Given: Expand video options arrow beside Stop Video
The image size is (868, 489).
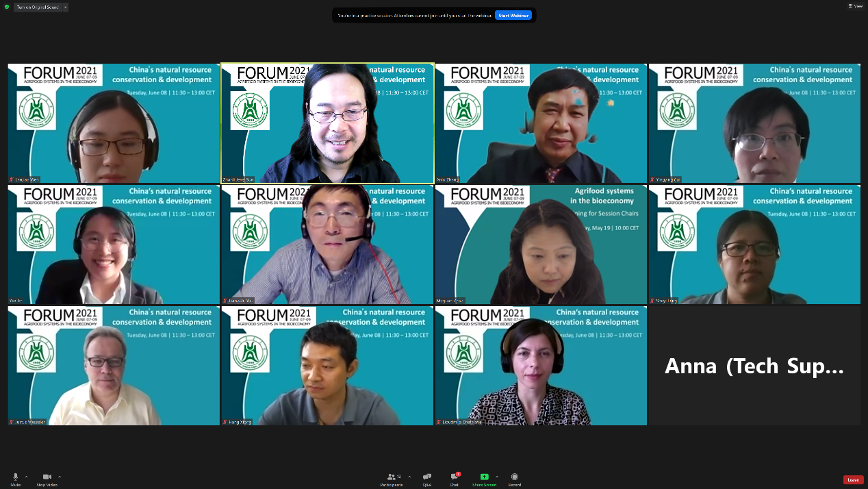Looking at the screenshot, I should [60, 477].
